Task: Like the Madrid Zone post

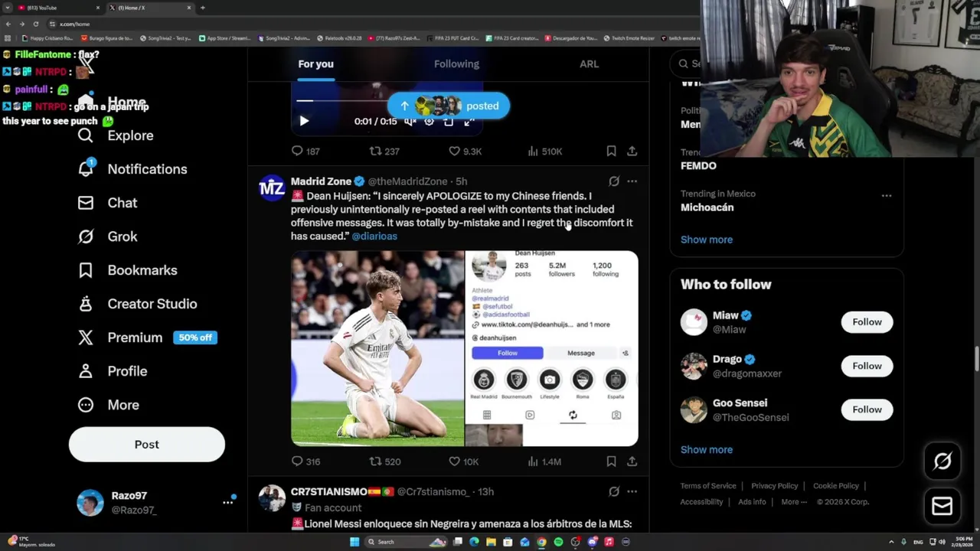Action: [463, 461]
